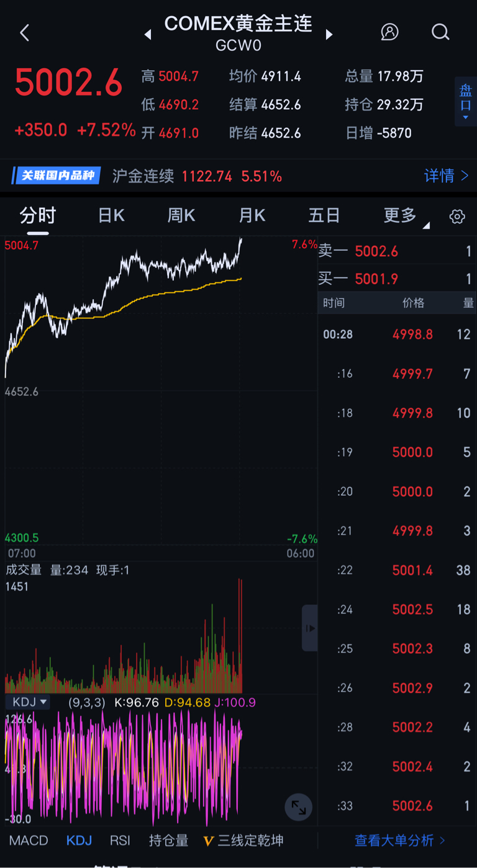Viewport: 477px width, 868px height.
Task: Select the MACD indicator tab
Action: click(29, 841)
